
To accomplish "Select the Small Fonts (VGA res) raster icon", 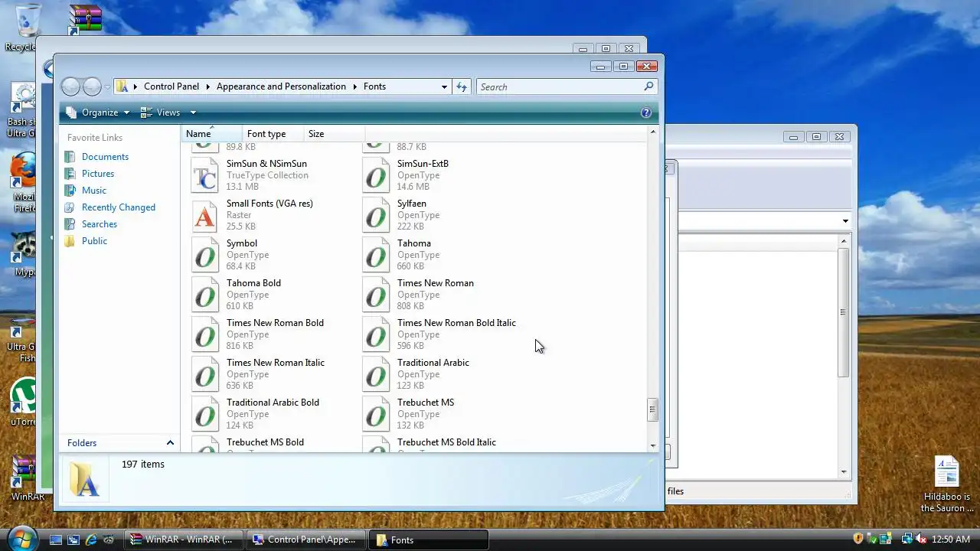I will [205, 215].
